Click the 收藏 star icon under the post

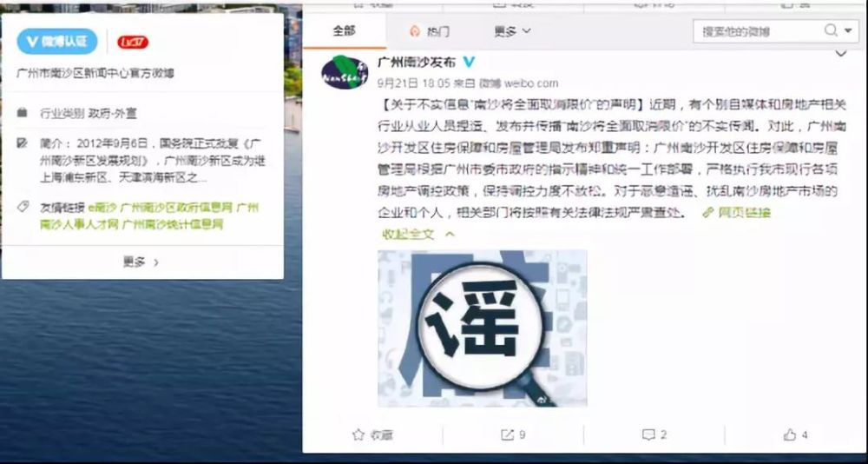[x=358, y=434]
